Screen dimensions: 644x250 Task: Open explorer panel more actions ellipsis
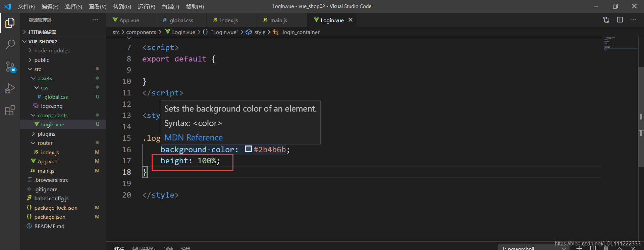(x=95, y=20)
